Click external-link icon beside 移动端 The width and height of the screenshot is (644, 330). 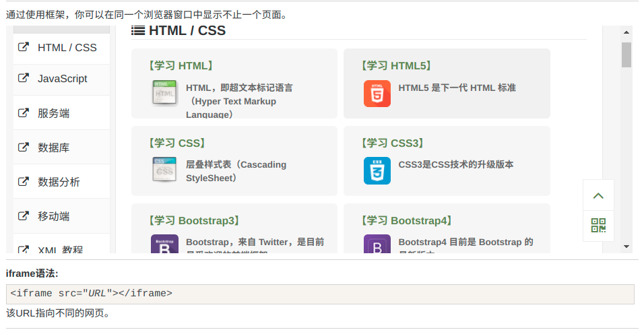(x=24, y=216)
